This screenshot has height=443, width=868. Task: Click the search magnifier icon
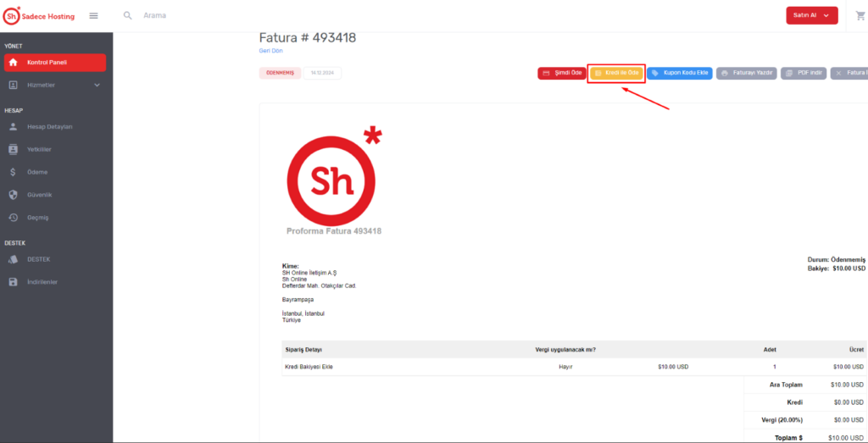(128, 15)
